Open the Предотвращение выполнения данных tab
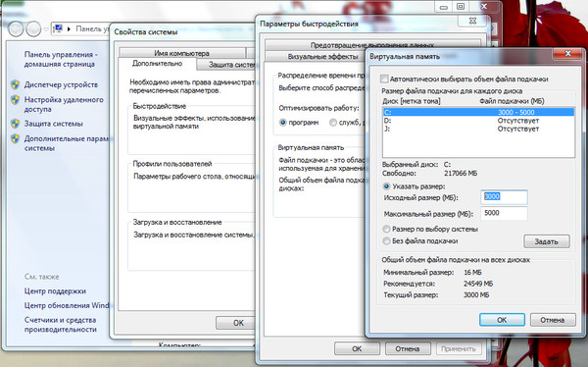 [372, 45]
